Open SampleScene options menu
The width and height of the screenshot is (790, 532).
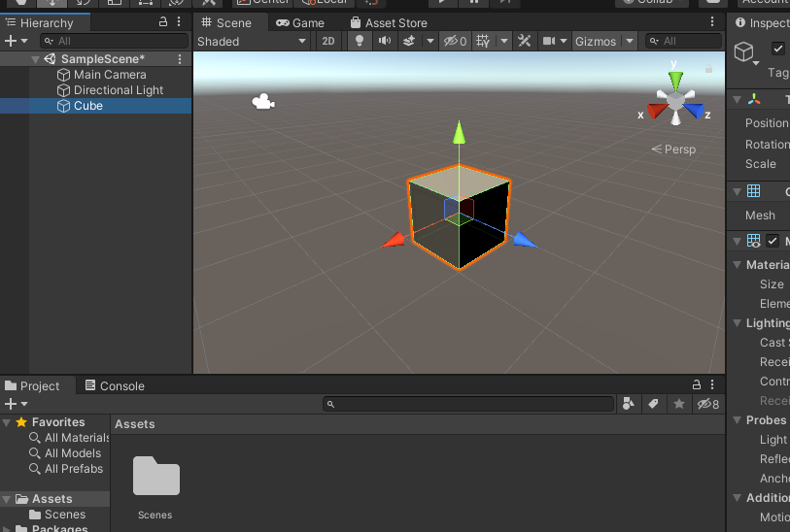point(180,59)
